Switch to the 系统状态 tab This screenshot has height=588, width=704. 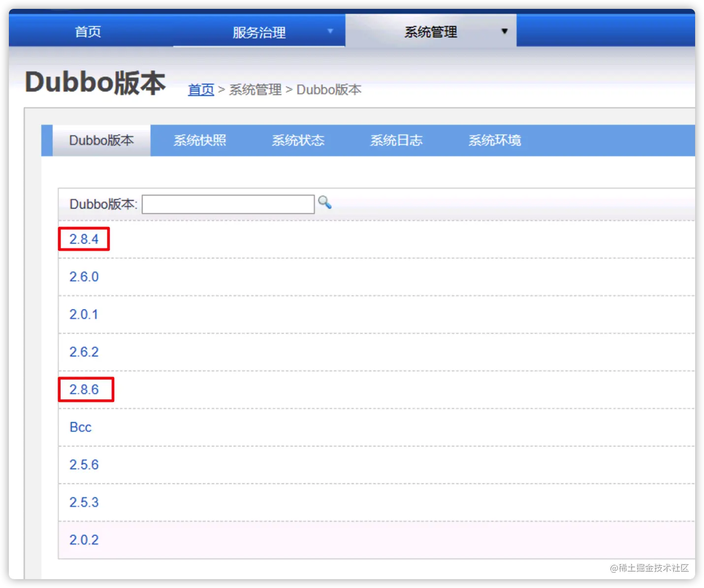(298, 140)
